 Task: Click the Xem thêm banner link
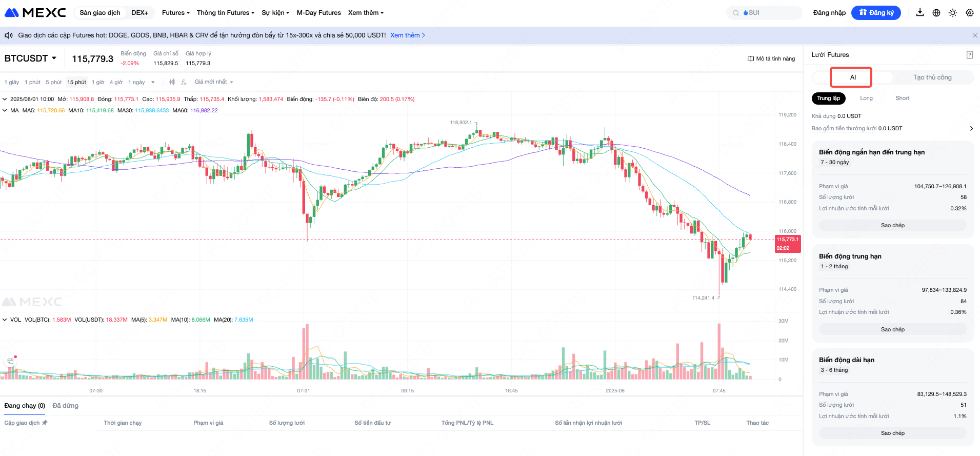[407, 35]
